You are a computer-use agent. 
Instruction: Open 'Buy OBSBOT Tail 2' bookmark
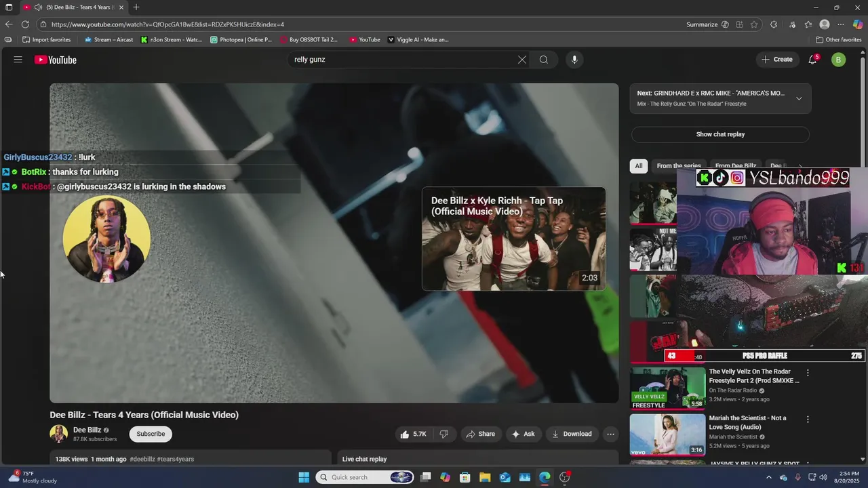tap(309, 39)
